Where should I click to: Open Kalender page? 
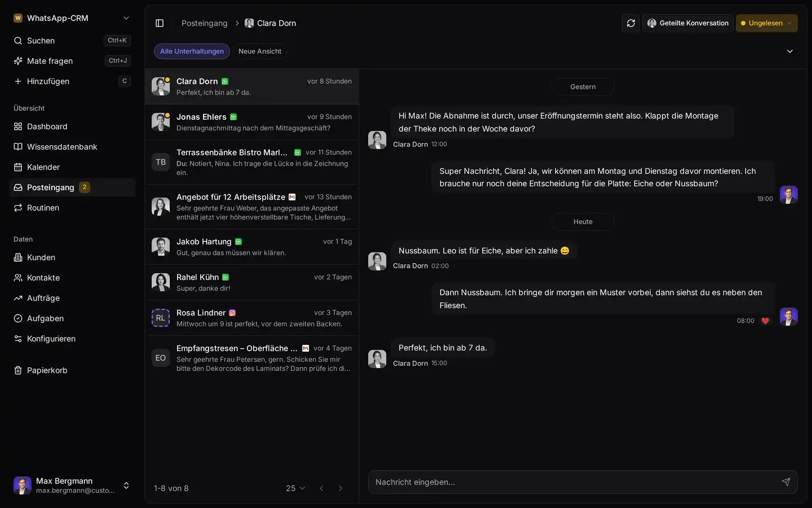pyautogui.click(x=72, y=167)
